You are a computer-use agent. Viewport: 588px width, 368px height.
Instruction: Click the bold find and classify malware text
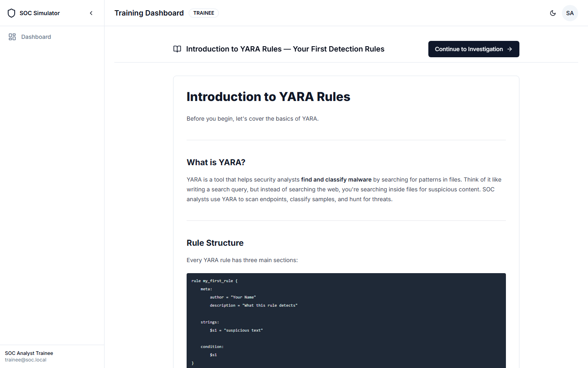click(x=336, y=180)
